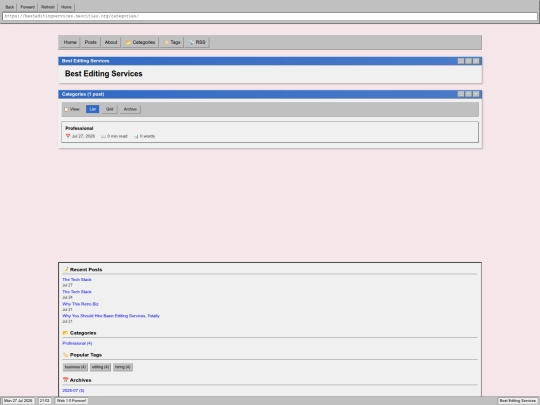This screenshot has width=540, height=405.
Task: Click the folder icon beside sidebar Categories heading
Action: click(66, 333)
